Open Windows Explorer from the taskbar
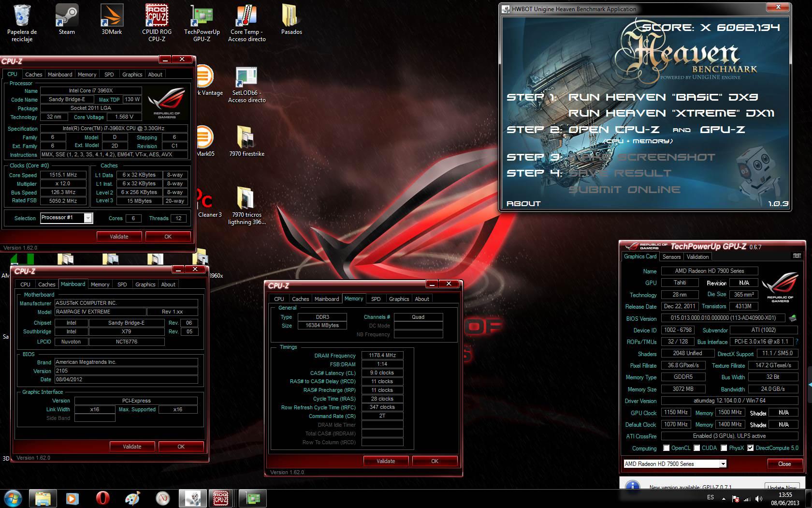The image size is (812, 508). coord(43,498)
